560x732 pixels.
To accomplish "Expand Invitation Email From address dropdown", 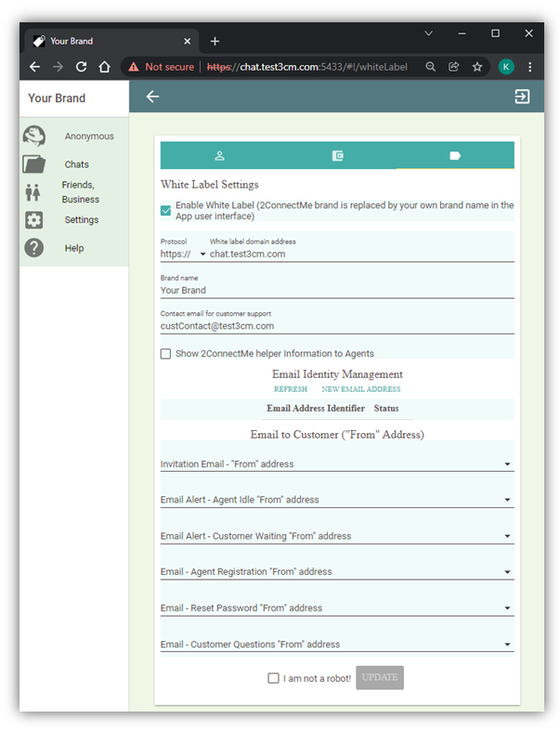I will coord(337,464).
